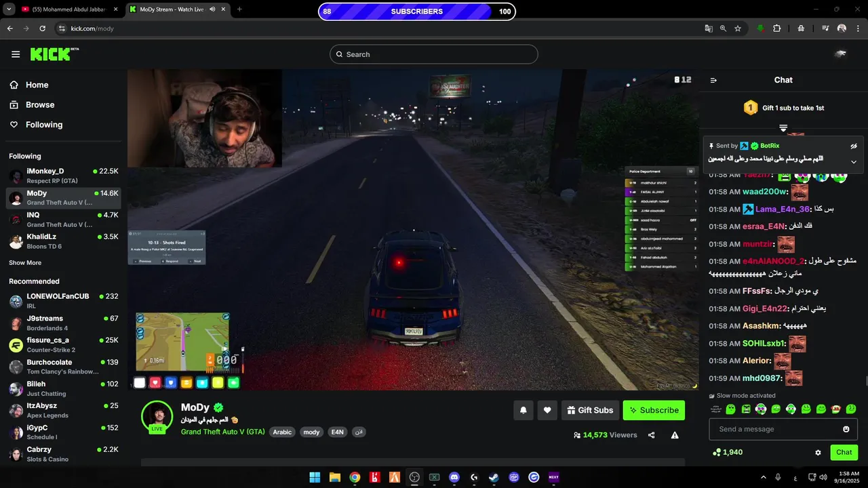The image size is (868, 488).
Task: Follow MoDy with heart button
Action: coord(547,410)
